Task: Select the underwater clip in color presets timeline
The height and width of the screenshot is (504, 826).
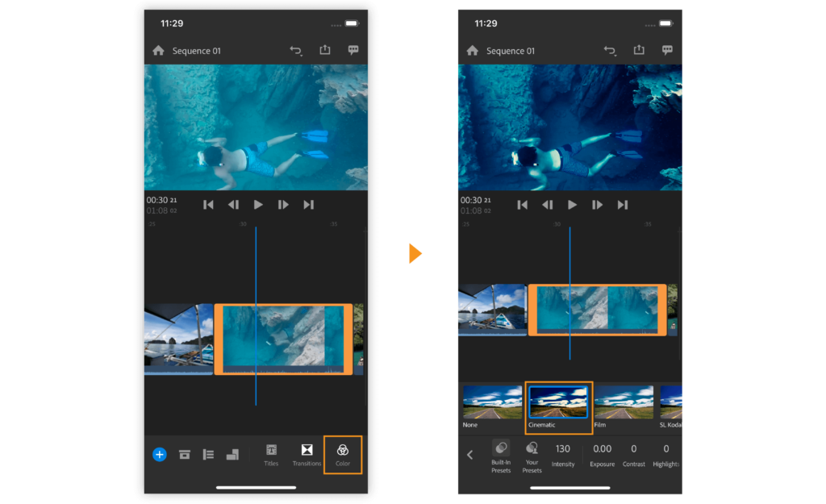Action: coord(598,310)
